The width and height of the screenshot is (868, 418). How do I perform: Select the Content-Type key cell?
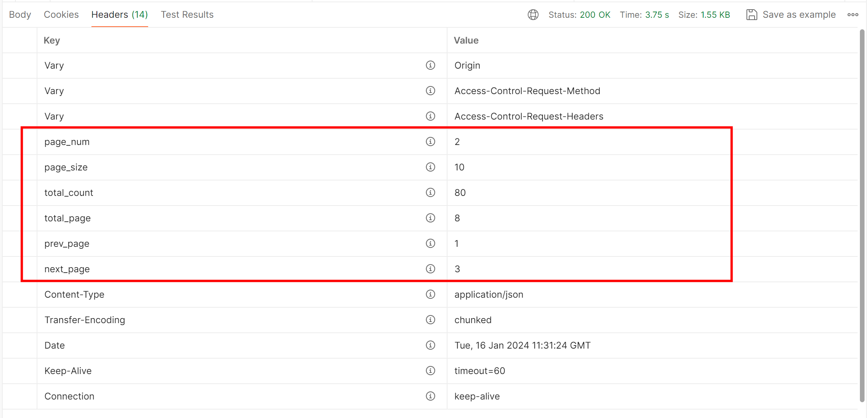[x=242, y=295]
